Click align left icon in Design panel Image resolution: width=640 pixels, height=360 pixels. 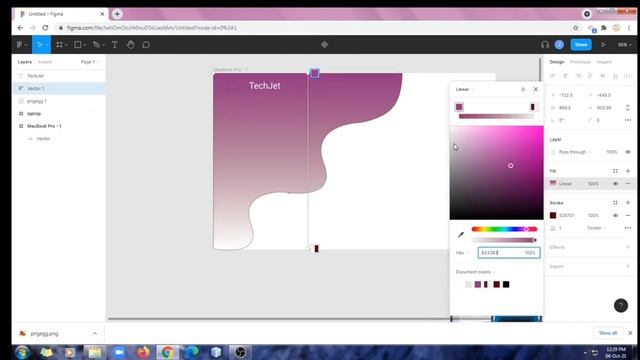(553, 76)
